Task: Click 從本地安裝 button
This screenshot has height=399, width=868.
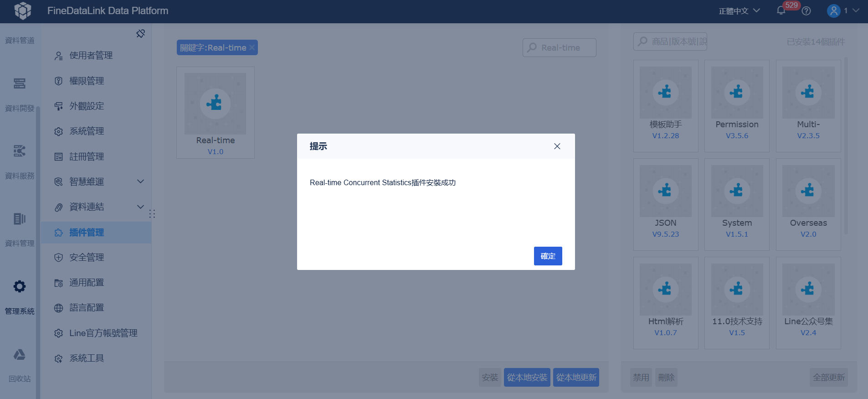Action: [x=527, y=378]
